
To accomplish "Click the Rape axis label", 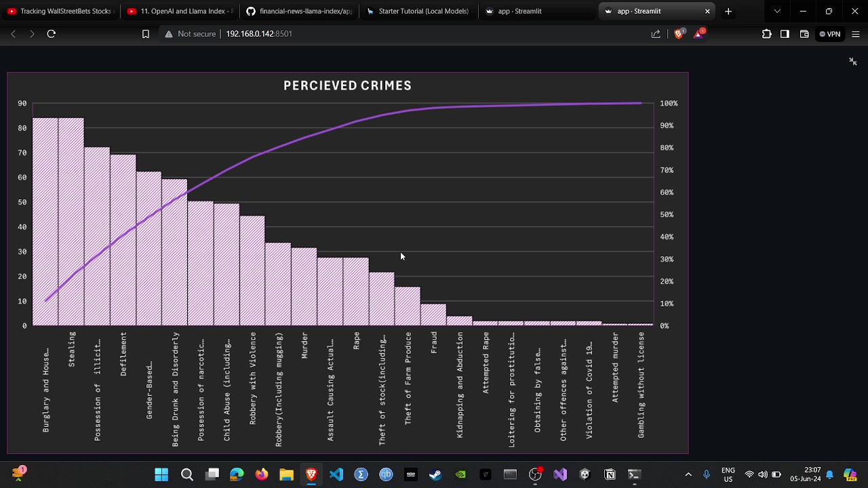I will 356,340.
